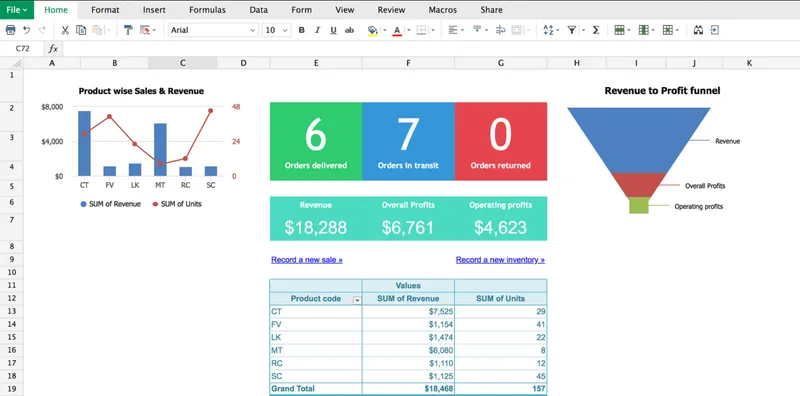This screenshot has width=800, height=396.
Task: Switch to the Formulas tab
Action: 207,10
